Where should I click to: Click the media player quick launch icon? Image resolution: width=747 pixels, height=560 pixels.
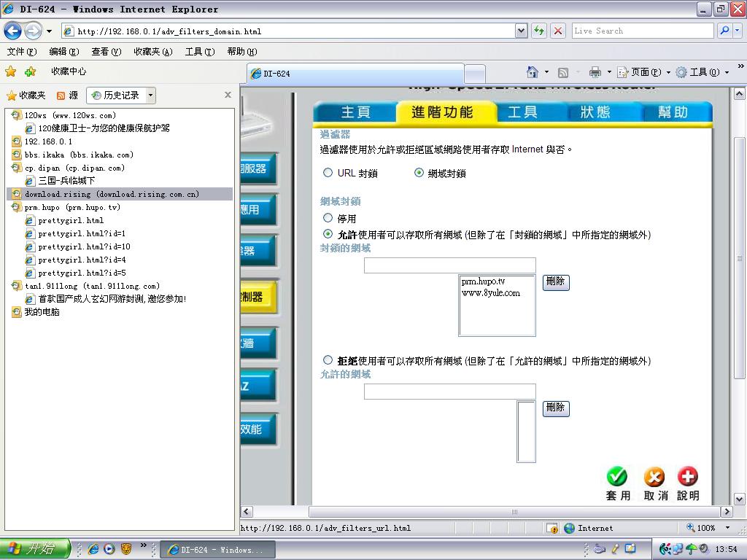109,549
